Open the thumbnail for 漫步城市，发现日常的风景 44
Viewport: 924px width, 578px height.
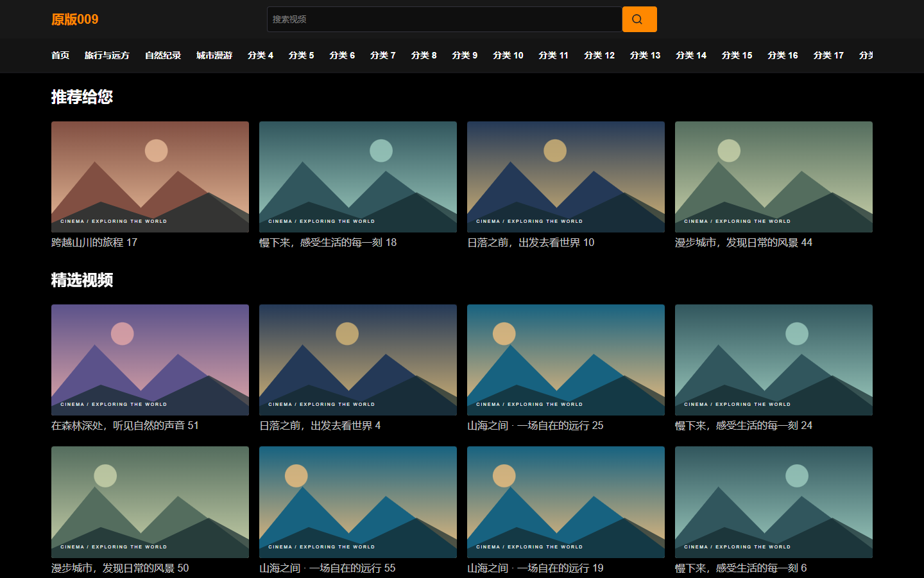[774, 177]
